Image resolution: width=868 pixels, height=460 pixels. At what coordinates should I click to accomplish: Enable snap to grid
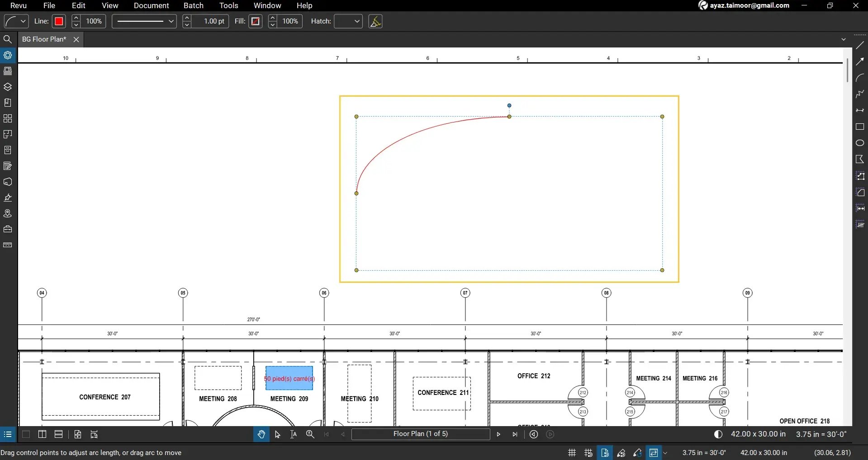(588, 453)
